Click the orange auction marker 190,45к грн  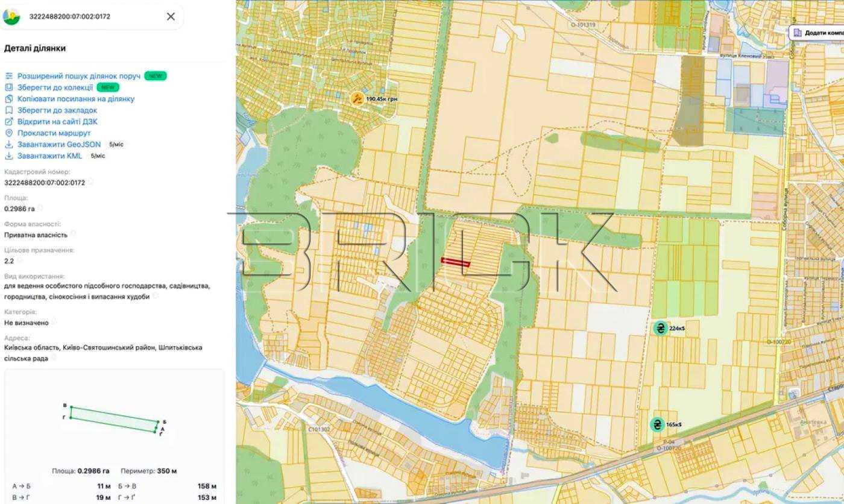tap(357, 98)
